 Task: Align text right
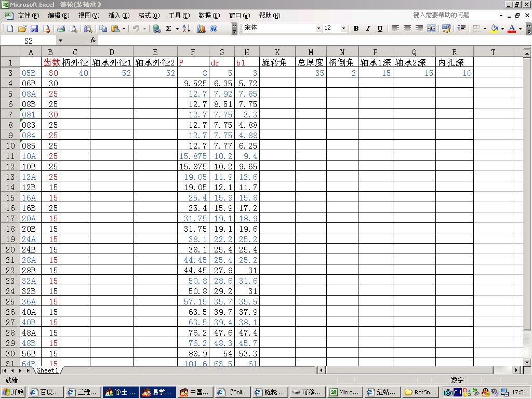(419, 29)
